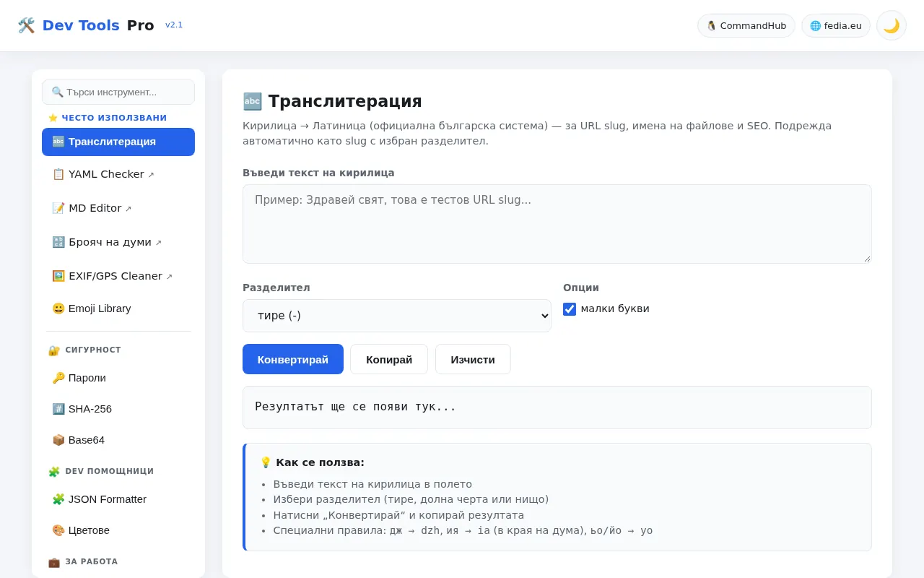This screenshot has height=578, width=924.
Task: Open YAML Checker tool
Action: click(118, 174)
